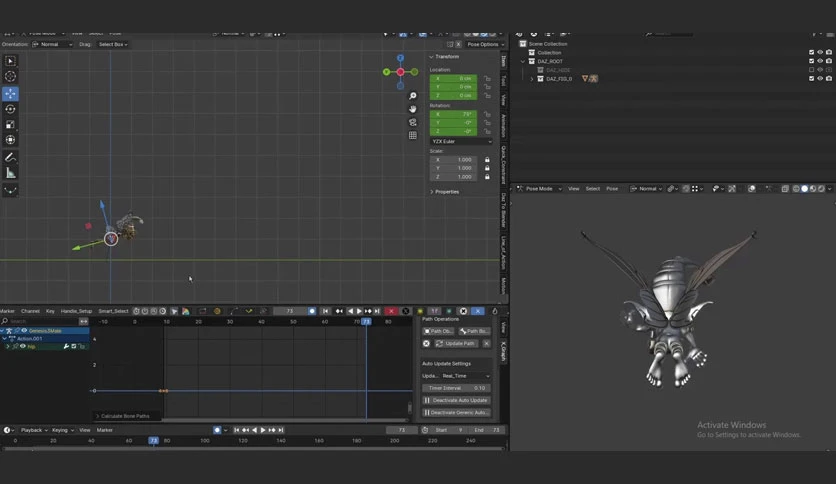Click the X button right of Update Path
This screenshot has width=836, height=484.
click(x=487, y=344)
